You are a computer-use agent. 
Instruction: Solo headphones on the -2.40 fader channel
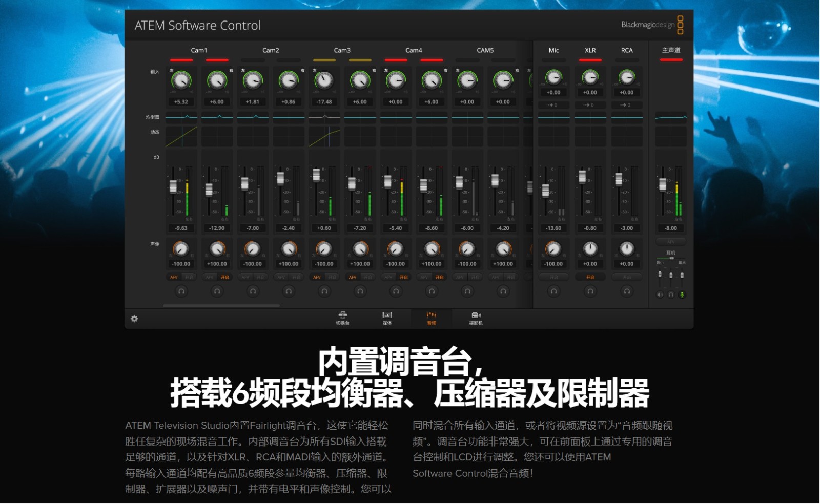(289, 291)
